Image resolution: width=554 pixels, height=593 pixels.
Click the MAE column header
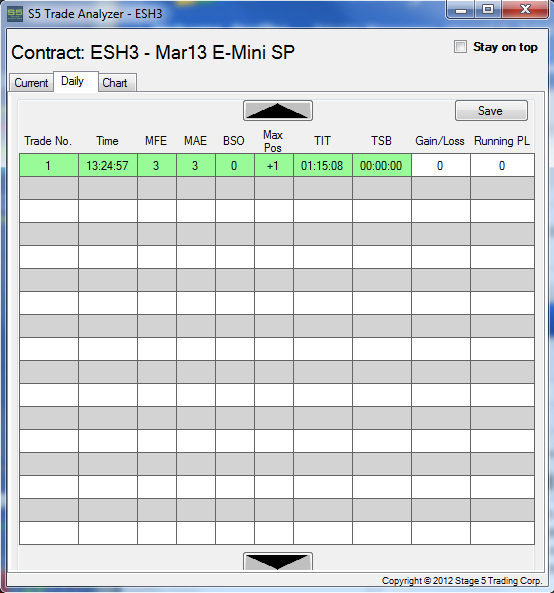tap(195, 141)
